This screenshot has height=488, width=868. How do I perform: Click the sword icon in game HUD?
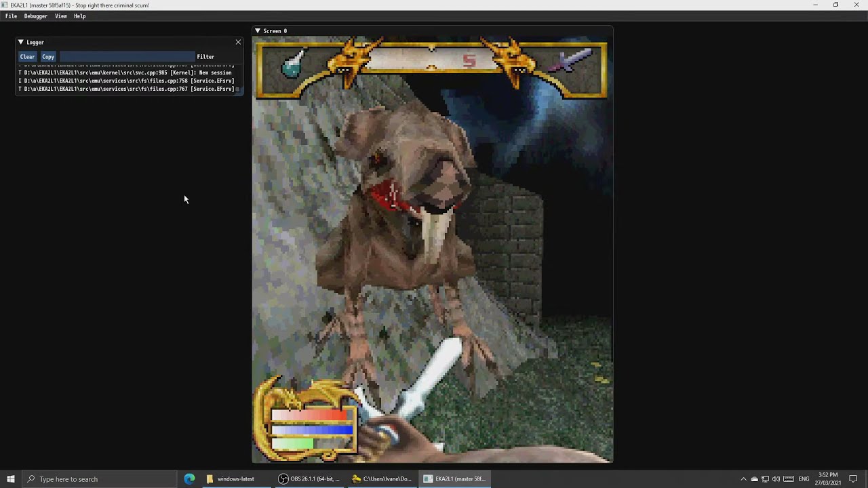click(570, 62)
